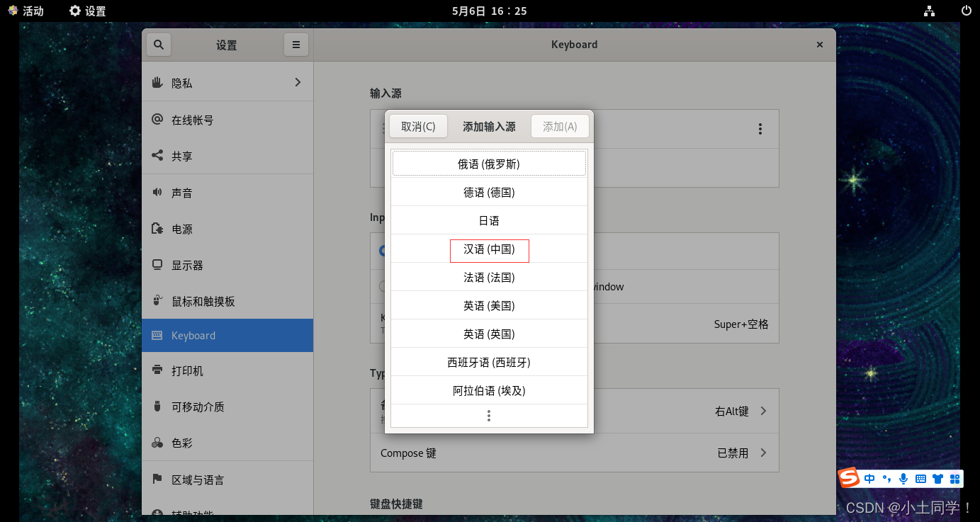Toggle Sogou punctuation mode

tap(886, 479)
